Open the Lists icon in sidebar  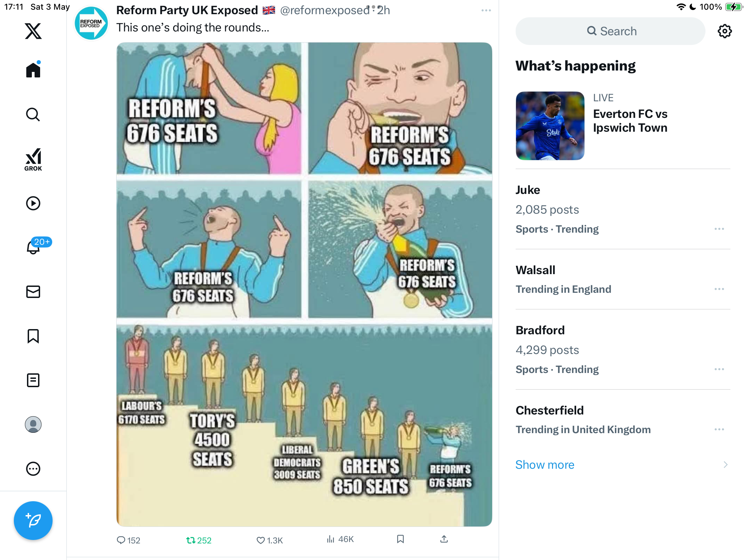coord(33,380)
